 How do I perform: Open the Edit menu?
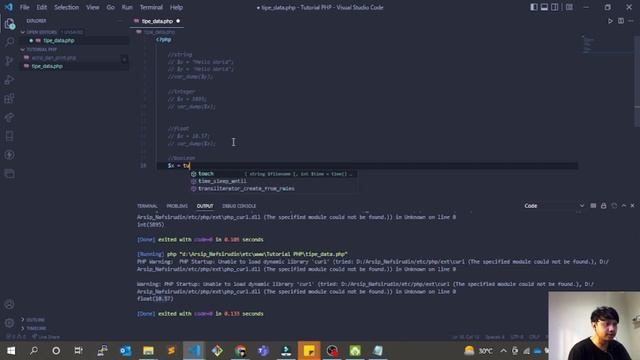[42, 7]
